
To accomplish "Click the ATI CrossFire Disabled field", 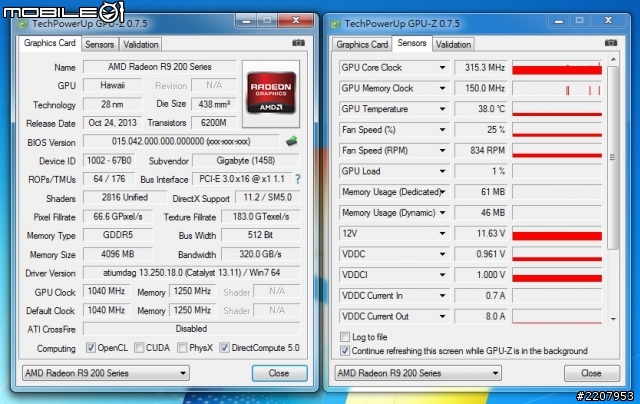I will pyautogui.click(x=191, y=329).
